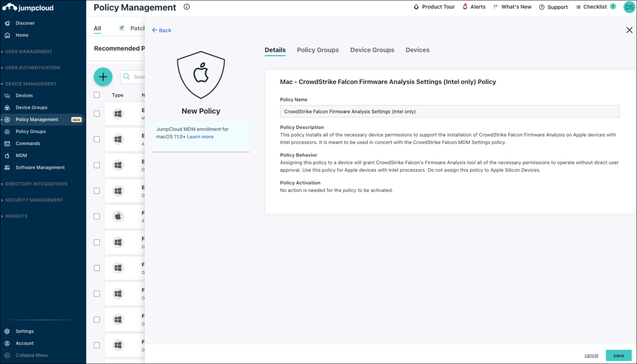Open the Devices tab of the new policy
637x364 pixels.
417,50
